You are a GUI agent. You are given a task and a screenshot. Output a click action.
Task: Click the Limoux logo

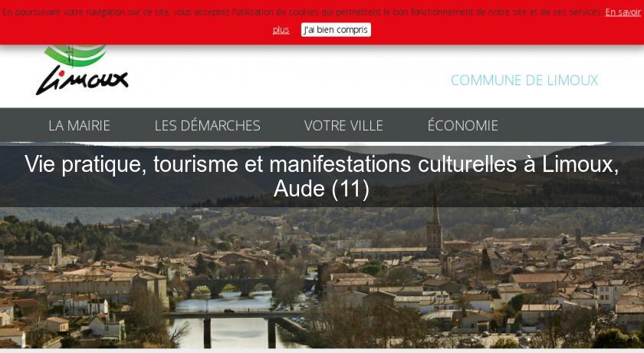tap(82, 71)
